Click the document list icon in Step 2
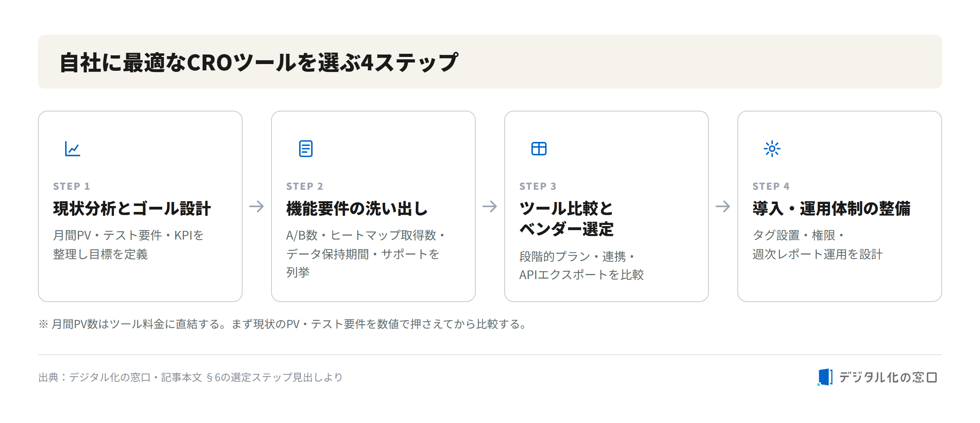Screen dimensions: 980x423 [306, 149]
